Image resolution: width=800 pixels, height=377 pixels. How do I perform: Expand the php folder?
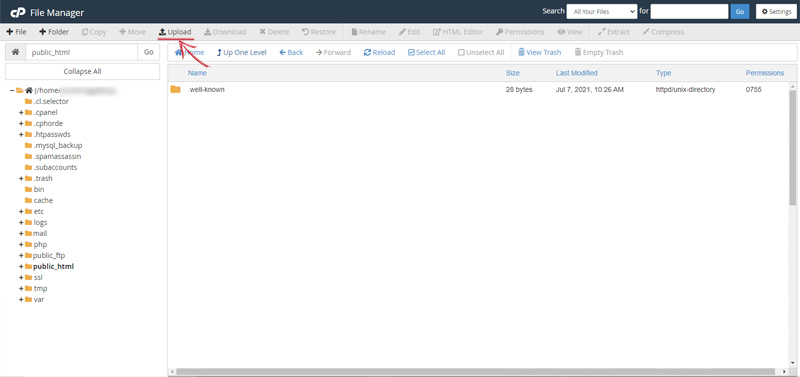(x=21, y=244)
